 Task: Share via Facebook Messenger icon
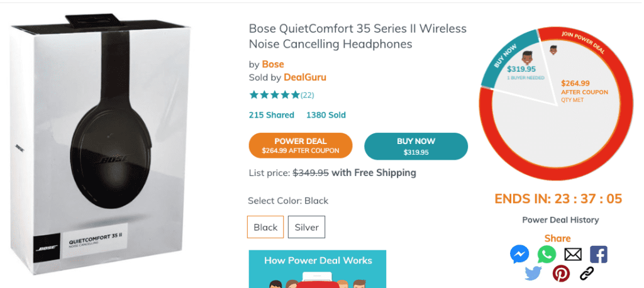tap(519, 254)
